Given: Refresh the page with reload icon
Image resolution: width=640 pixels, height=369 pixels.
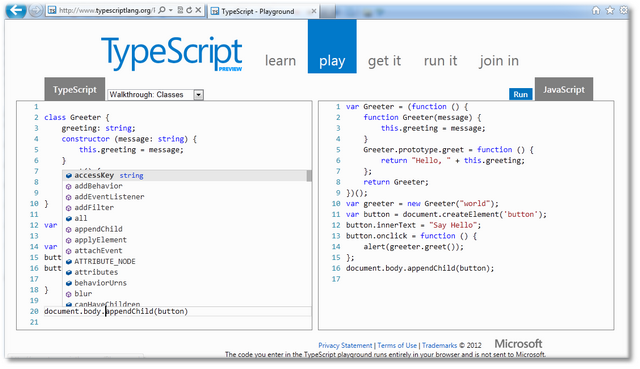Looking at the screenshot, I should point(189,10).
